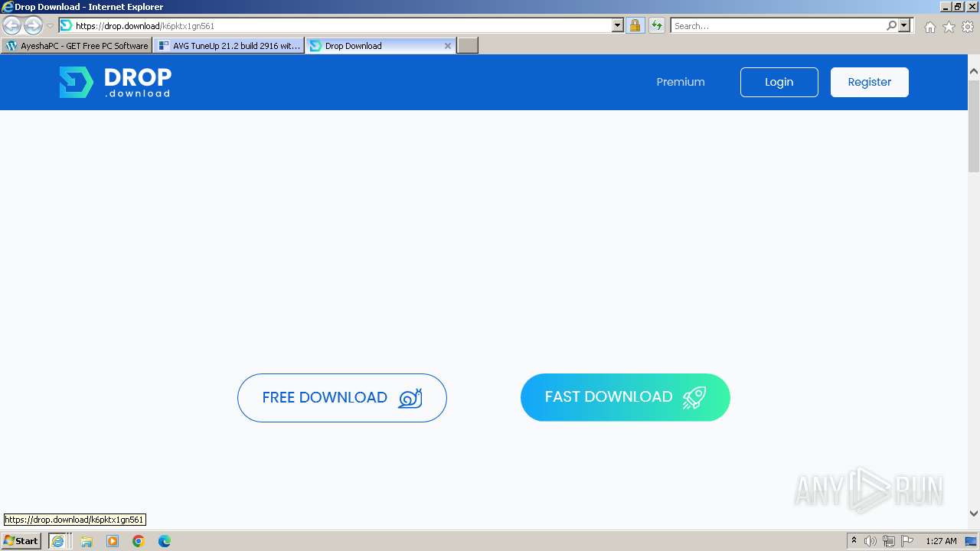Image resolution: width=980 pixels, height=551 pixels.
Task: Open the media player taskbar icon
Action: (113, 541)
